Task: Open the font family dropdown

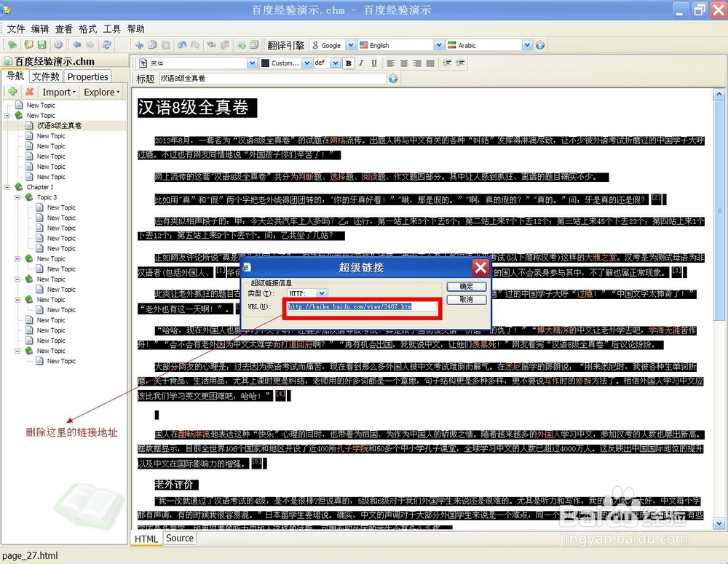Action: pos(252,63)
